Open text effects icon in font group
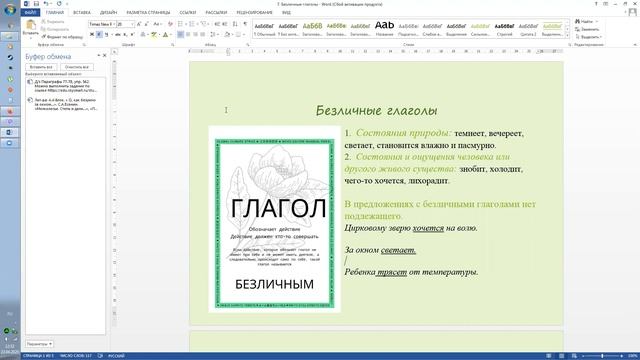 click(143, 35)
